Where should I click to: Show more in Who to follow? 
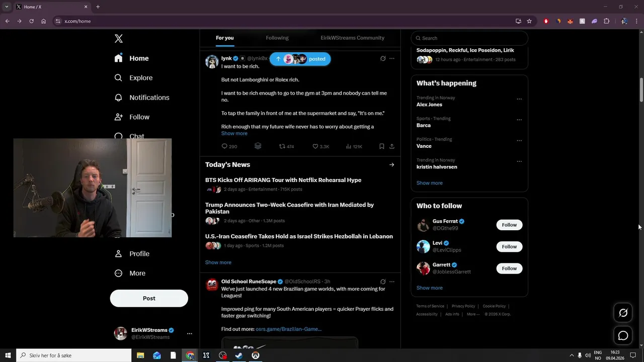click(x=429, y=288)
